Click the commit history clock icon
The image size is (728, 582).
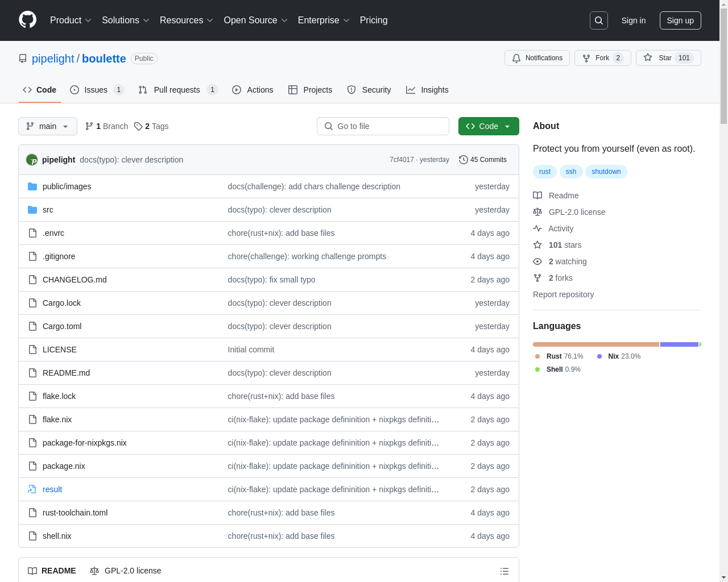[x=464, y=160]
